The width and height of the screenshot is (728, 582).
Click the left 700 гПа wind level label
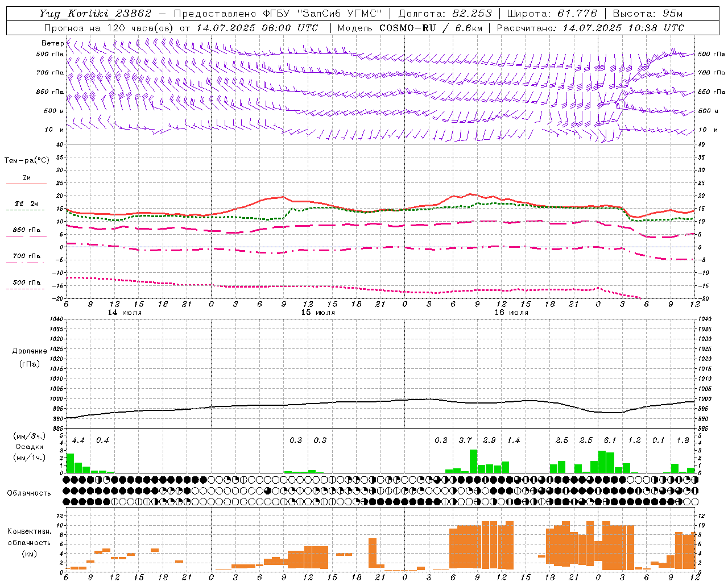point(50,73)
